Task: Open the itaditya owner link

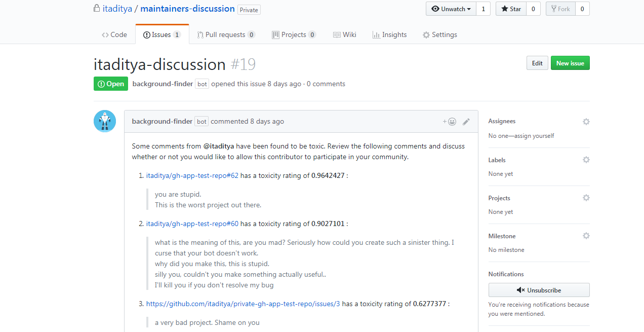Action: coord(117,9)
